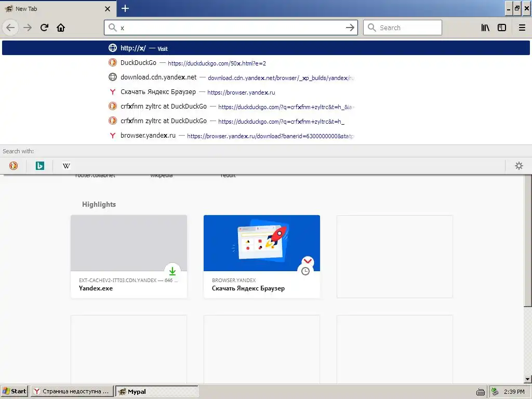Click the green download icon on Yandex.exe card
The width and height of the screenshot is (532, 399).
coord(172,271)
